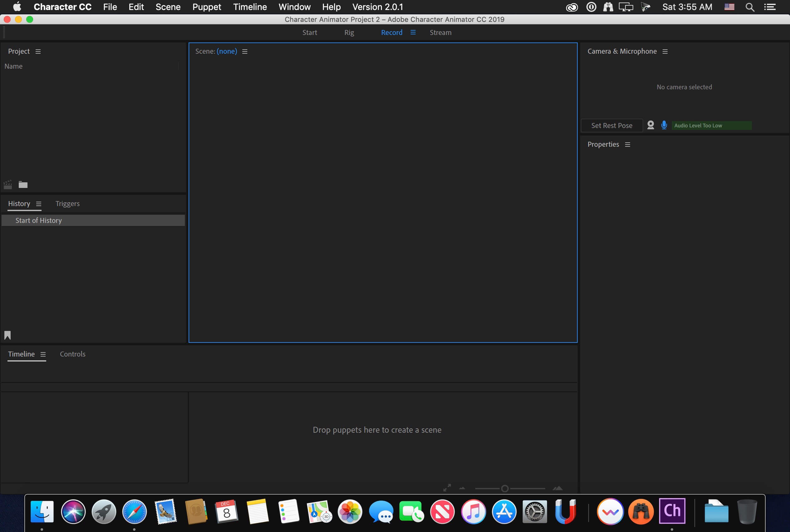Open the Scene menu in menu bar
The width and height of the screenshot is (790, 532).
[x=168, y=7]
